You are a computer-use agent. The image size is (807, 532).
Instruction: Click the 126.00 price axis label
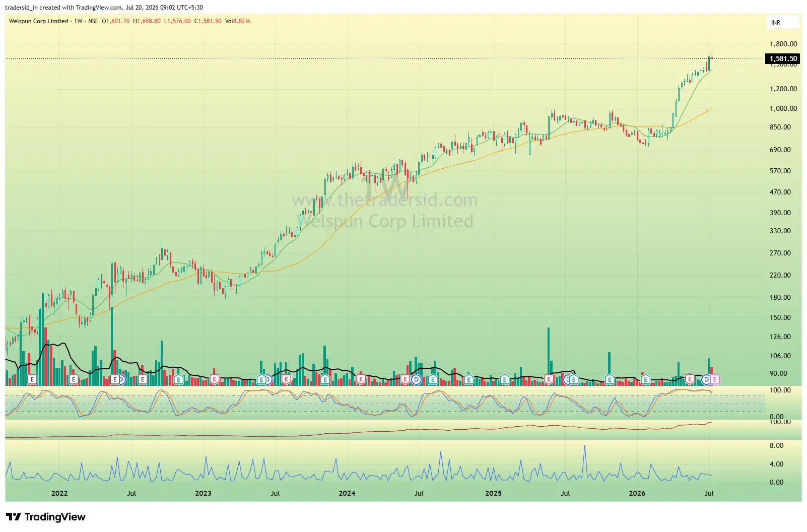coord(780,337)
